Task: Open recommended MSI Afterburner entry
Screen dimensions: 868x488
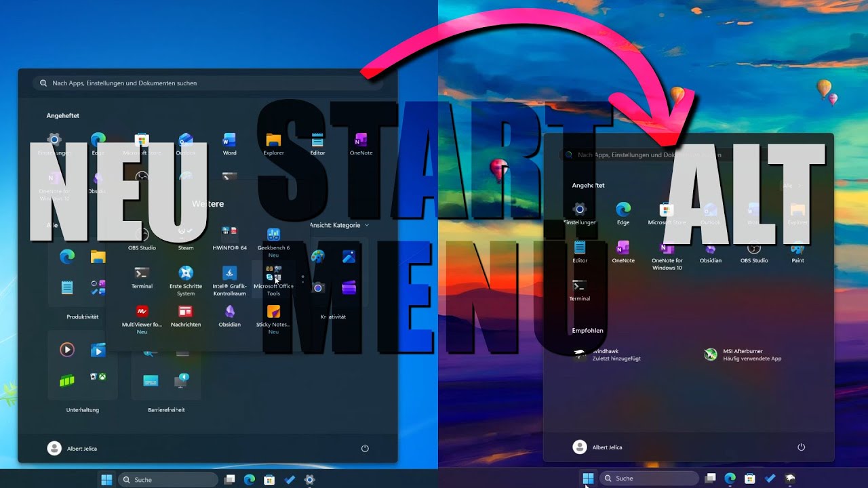Action: pyautogui.click(x=743, y=354)
